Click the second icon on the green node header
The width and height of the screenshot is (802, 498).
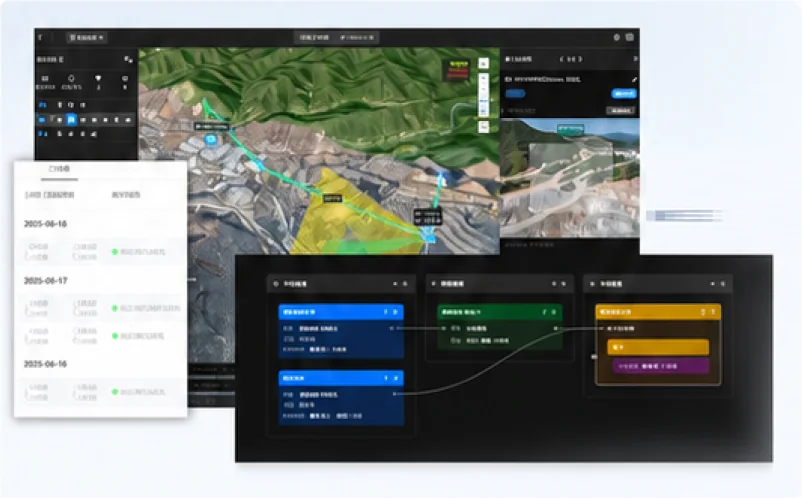point(554,312)
